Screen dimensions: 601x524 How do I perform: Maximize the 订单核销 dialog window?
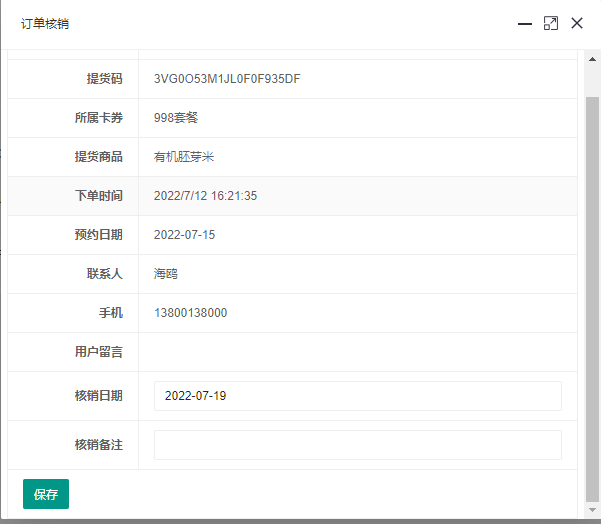(x=551, y=23)
